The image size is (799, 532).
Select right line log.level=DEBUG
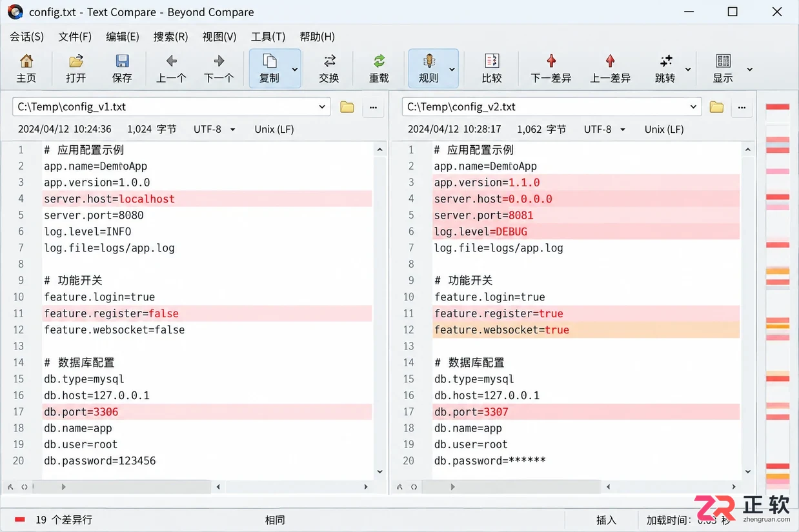(x=586, y=232)
